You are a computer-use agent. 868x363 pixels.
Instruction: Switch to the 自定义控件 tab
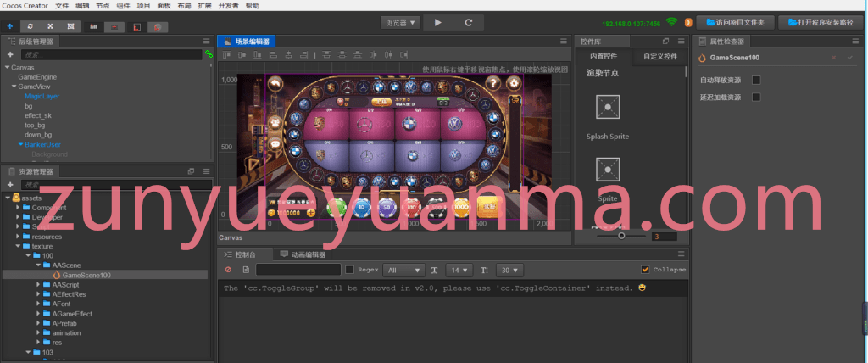click(x=659, y=56)
